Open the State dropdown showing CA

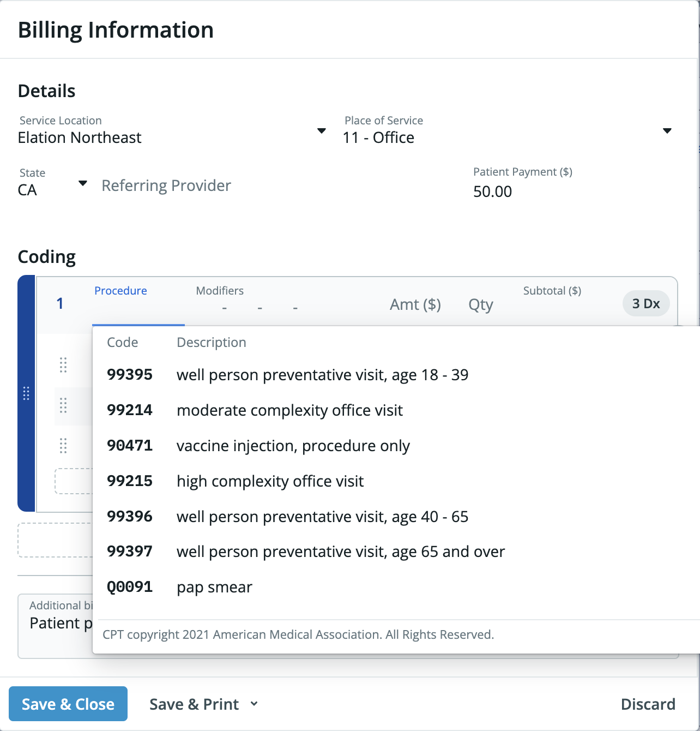point(83,184)
